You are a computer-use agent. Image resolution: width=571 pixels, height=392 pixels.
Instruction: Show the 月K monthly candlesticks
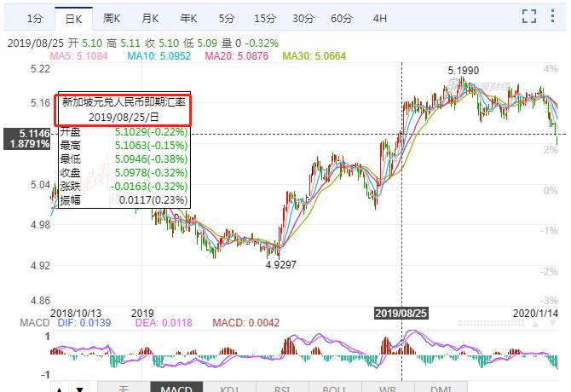pyautogui.click(x=150, y=18)
